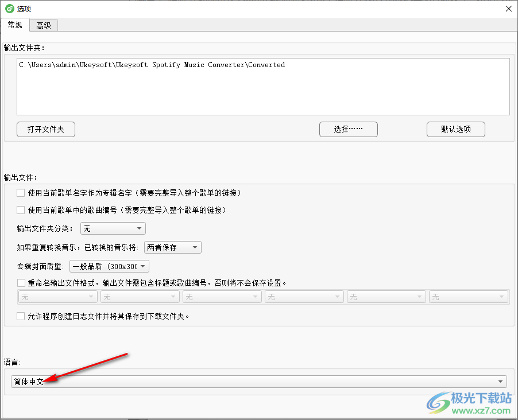The width and height of the screenshot is (518, 420).
Task: Switch to the 高级 tab
Action: tap(44, 25)
